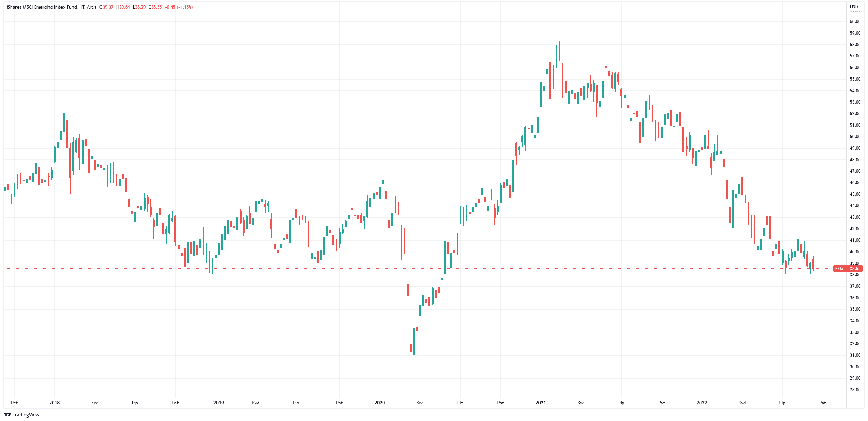Click the 28.00 price scale label
The width and height of the screenshot is (868, 421).
pyautogui.click(x=855, y=390)
